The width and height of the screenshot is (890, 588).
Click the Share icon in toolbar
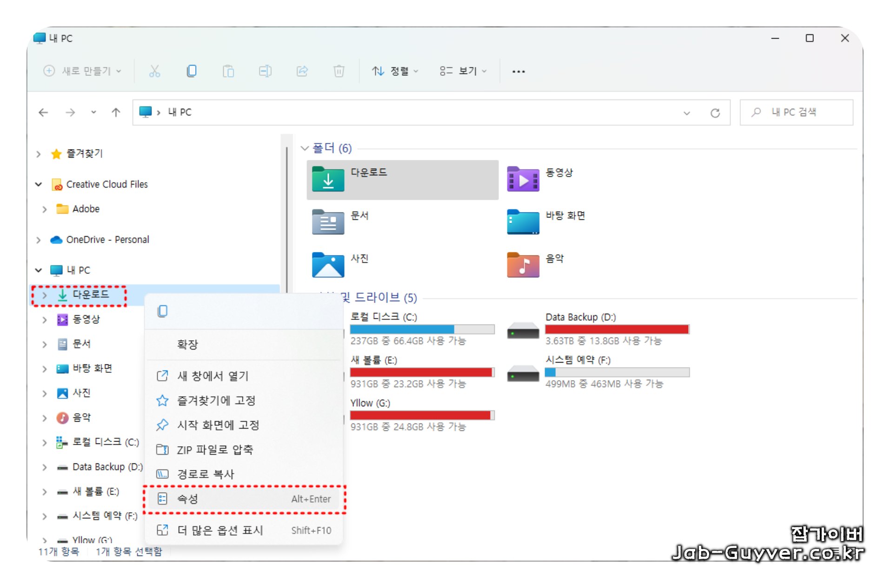point(302,71)
